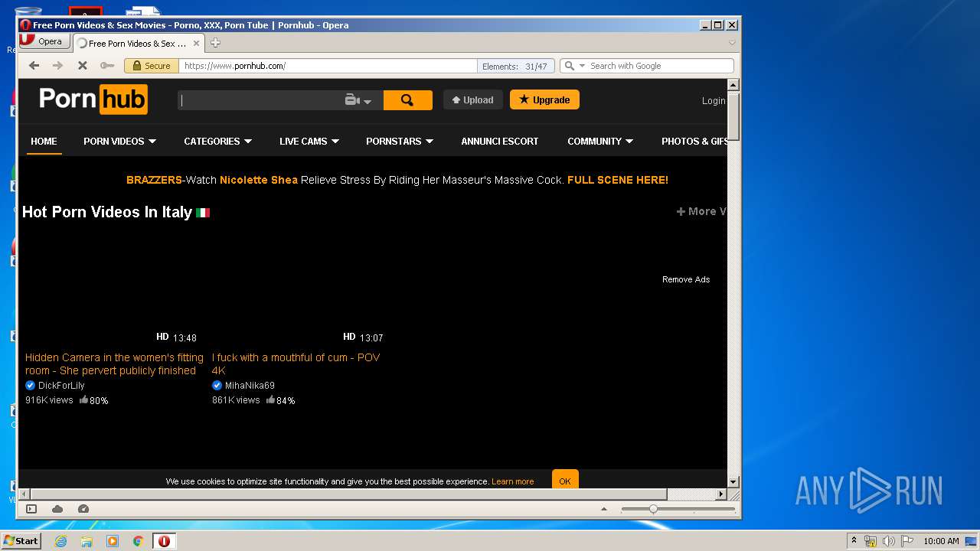
Task: Click the URL address bar
Action: coord(328,66)
